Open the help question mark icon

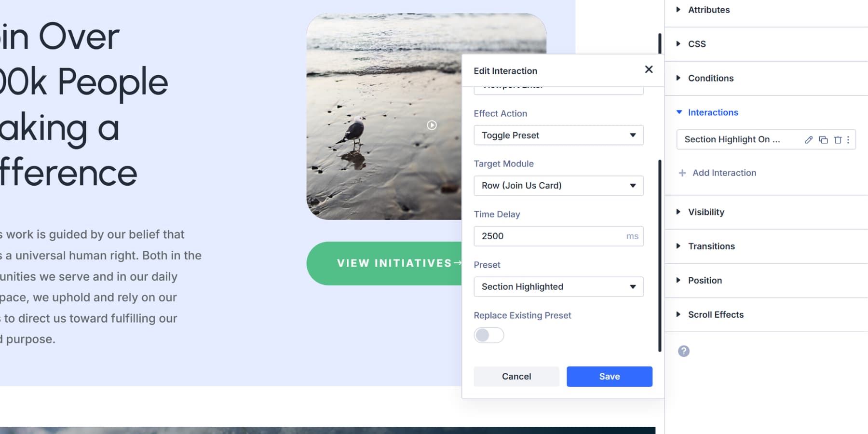[683, 351]
